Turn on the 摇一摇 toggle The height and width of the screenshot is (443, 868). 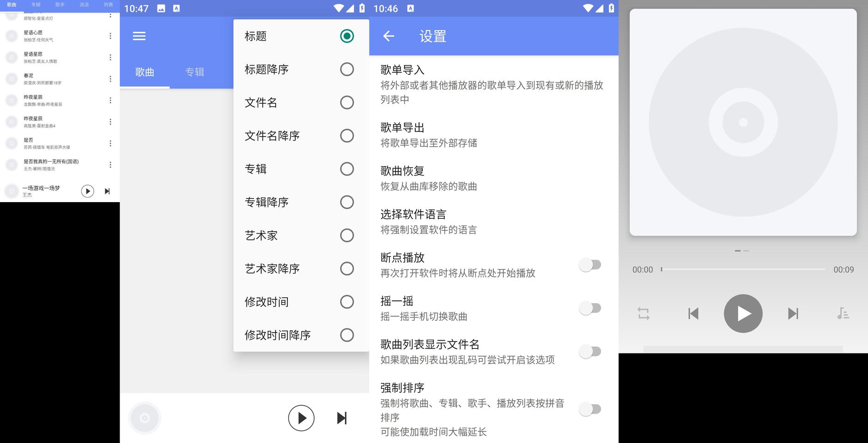pyautogui.click(x=590, y=308)
